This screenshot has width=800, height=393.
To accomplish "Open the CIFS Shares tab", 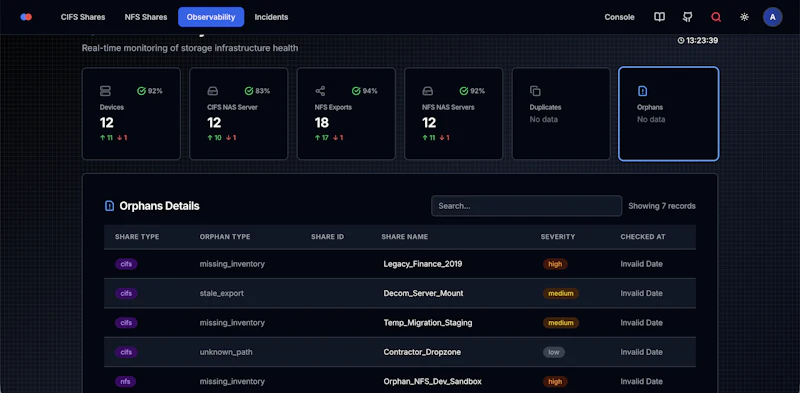I will pyautogui.click(x=83, y=17).
